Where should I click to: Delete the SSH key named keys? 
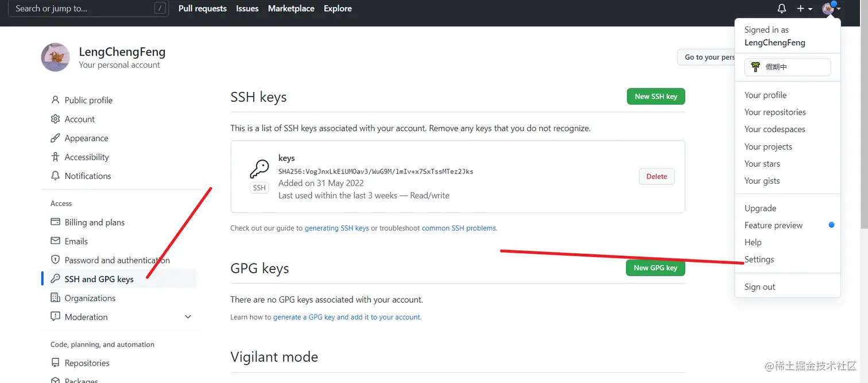[x=656, y=176]
